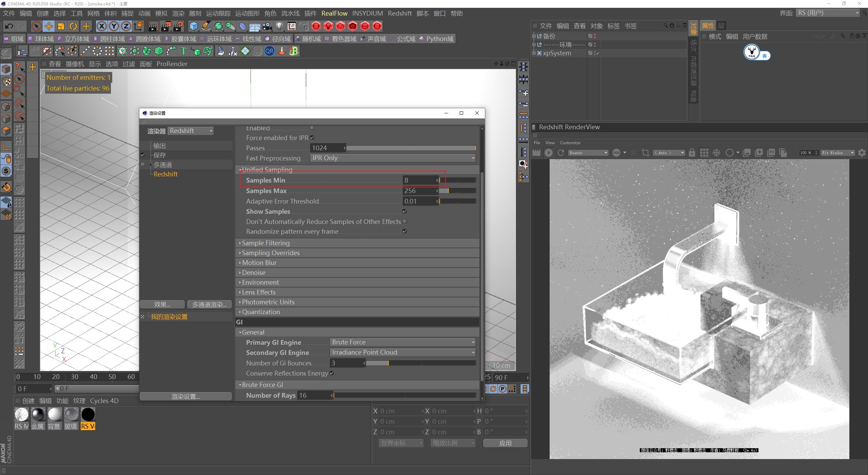Adjust the Passes slider
The image size is (868, 475).
point(411,148)
